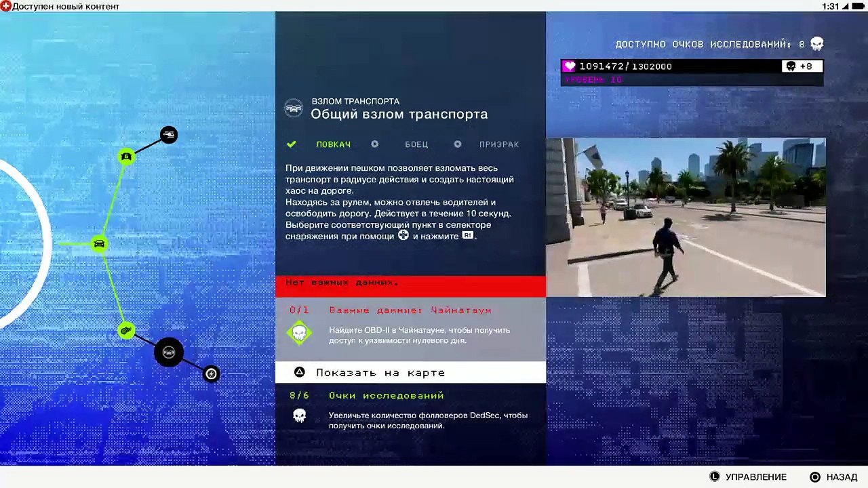Click the 1091472/1302000 followers progress bar
This screenshot has height=488, width=868.
tap(692, 66)
